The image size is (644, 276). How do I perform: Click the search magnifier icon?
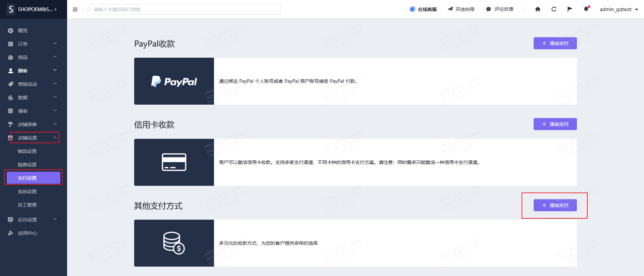click(x=89, y=9)
